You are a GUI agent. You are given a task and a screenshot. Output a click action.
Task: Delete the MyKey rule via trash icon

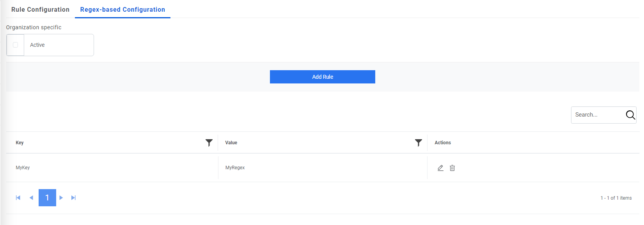tap(452, 168)
